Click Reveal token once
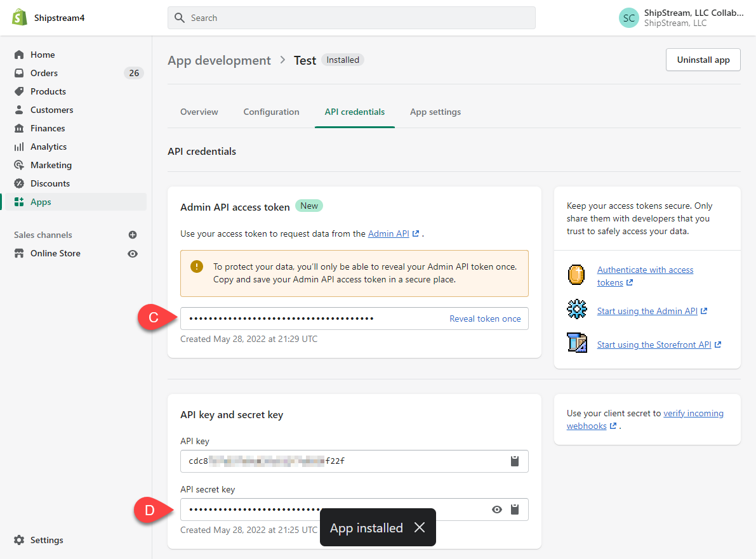Viewport: 756px width, 559px height. 485,319
